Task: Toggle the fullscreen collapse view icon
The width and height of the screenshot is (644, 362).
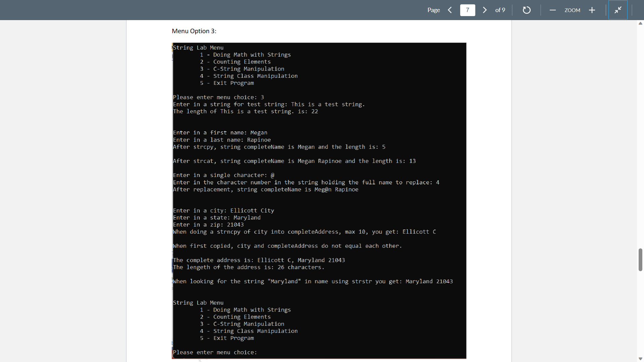Action: click(x=618, y=10)
